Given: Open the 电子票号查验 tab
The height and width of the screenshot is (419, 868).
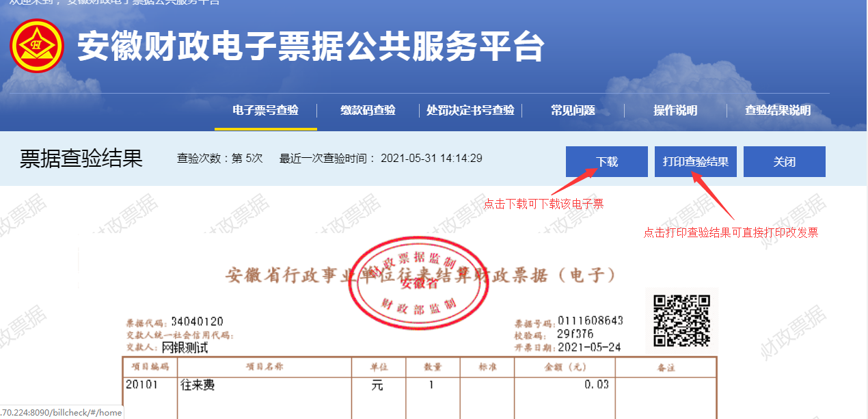Looking at the screenshot, I should point(265,111).
